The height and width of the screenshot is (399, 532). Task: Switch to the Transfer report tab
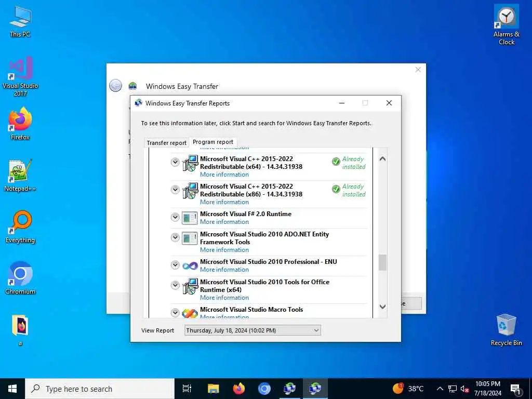[166, 143]
